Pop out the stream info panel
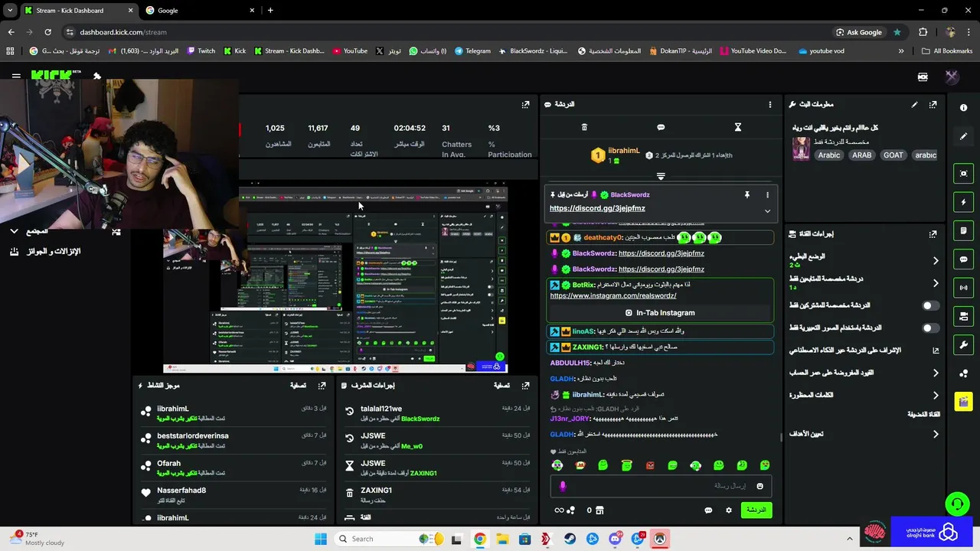Screen dimensions: 980x551 coord(933,104)
